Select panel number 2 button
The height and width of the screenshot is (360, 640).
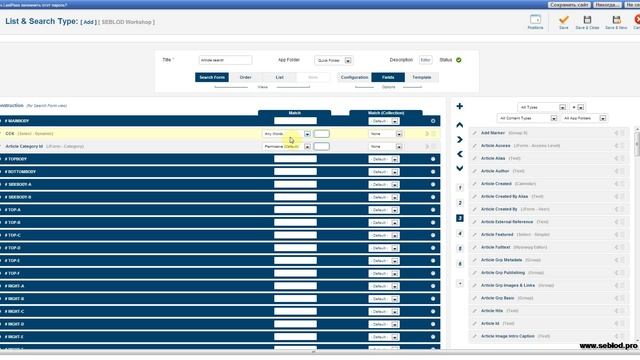(460, 203)
